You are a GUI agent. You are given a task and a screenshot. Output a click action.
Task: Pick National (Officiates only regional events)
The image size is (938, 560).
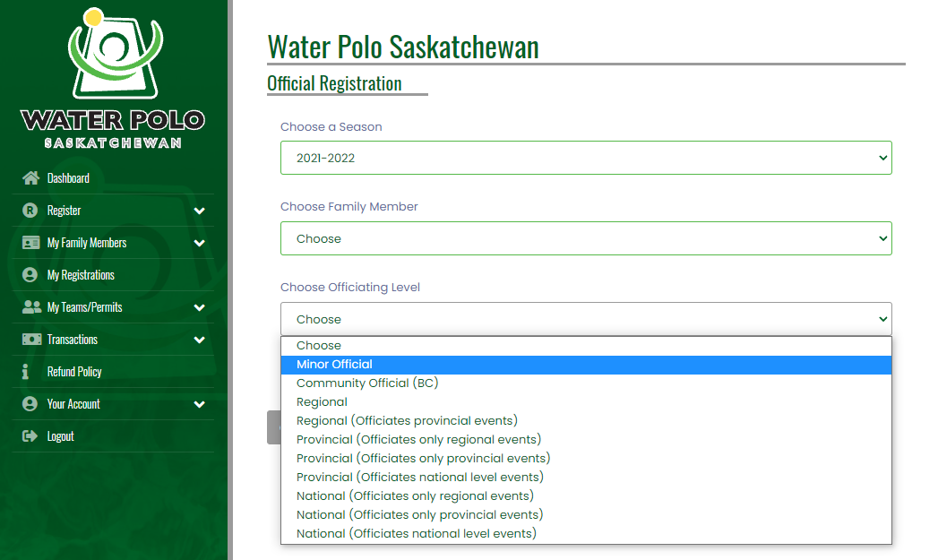pyautogui.click(x=415, y=495)
